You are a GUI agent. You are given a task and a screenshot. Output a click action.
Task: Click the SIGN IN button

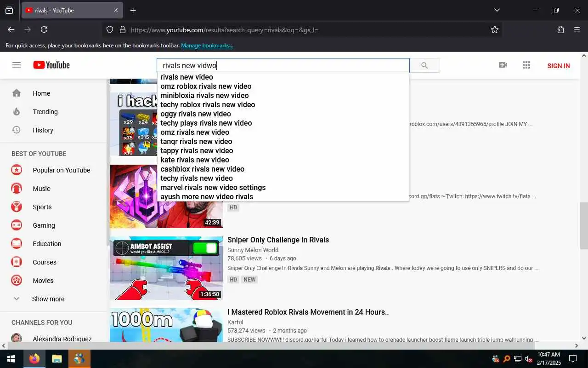[558, 66]
